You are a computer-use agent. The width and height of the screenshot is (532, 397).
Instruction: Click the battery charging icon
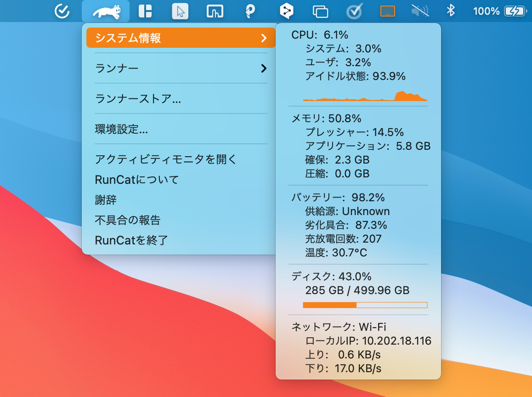516,11
